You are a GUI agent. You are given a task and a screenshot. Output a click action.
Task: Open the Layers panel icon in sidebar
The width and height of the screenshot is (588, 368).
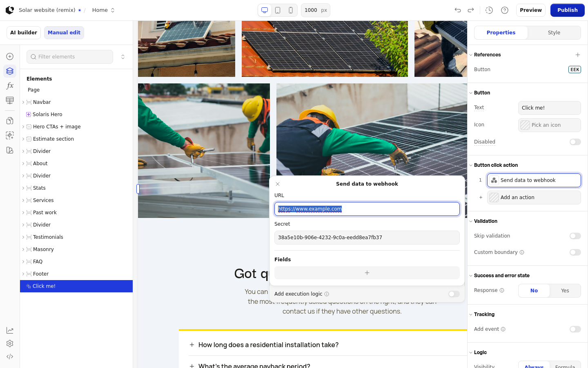10,71
